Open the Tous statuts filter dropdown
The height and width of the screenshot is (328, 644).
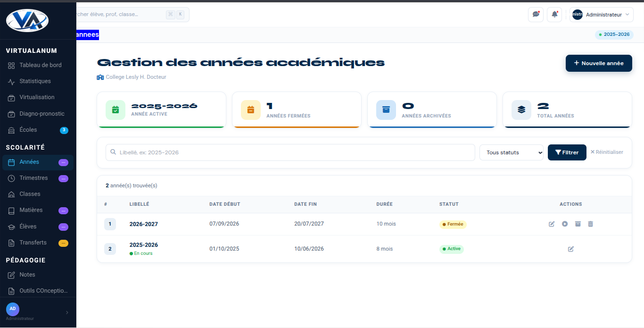pyautogui.click(x=512, y=152)
